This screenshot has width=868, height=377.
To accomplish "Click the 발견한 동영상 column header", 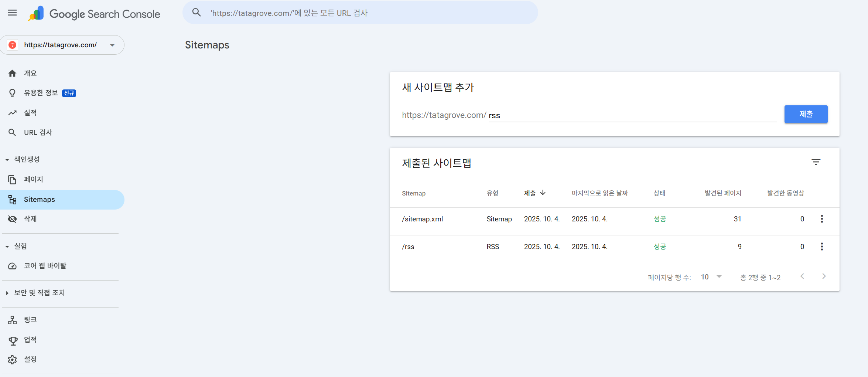I will pyautogui.click(x=785, y=193).
